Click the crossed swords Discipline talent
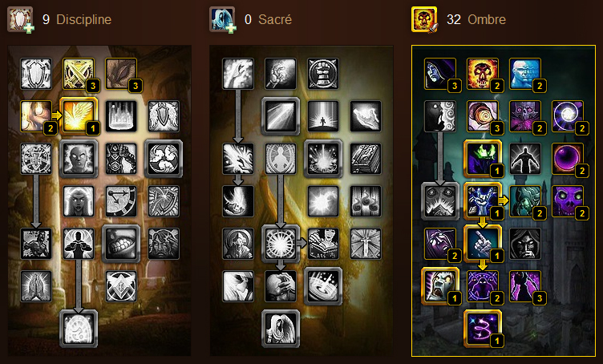603x364 pixels. (x=79, y=74)
